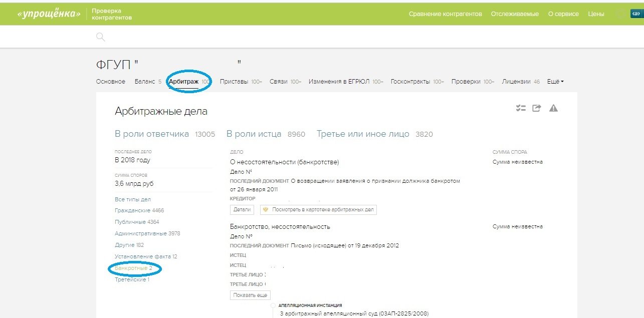Viewport: 644px width, 318px height.
Task: Go to Цены page in header
Action: click(x=596, y=14)
